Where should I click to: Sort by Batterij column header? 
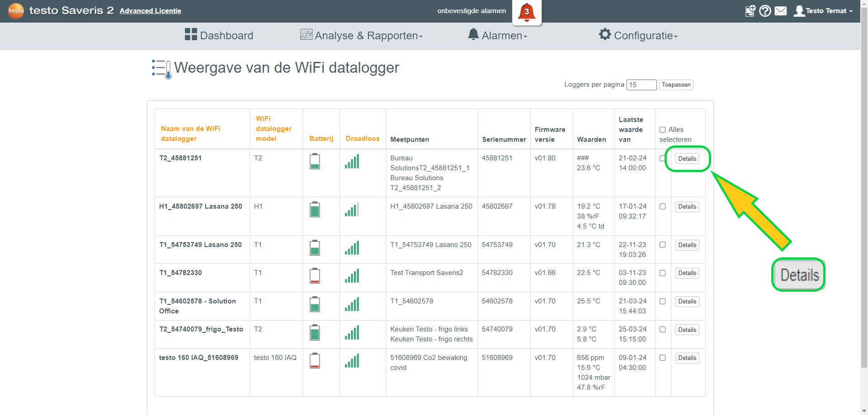(321, 139)
